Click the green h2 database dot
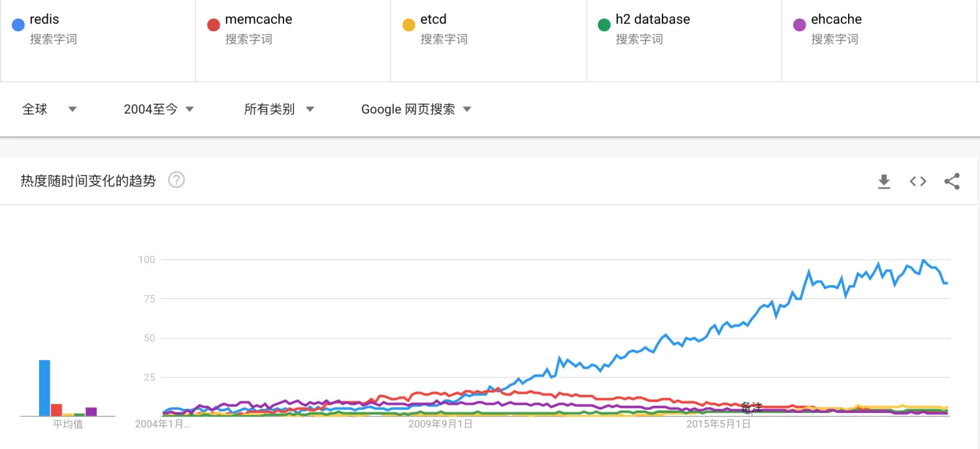Viewport: 980px width, 449px height. point(604,25)
